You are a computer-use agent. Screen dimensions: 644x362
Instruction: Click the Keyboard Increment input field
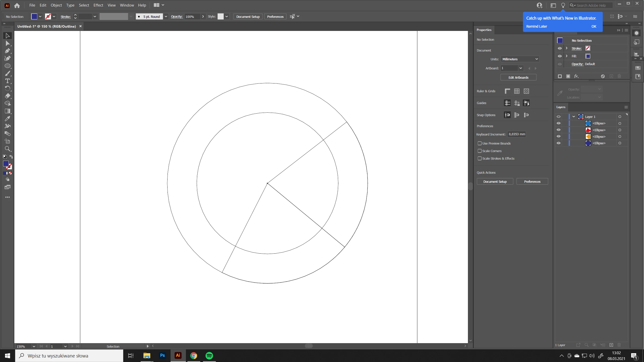point(516,134)
